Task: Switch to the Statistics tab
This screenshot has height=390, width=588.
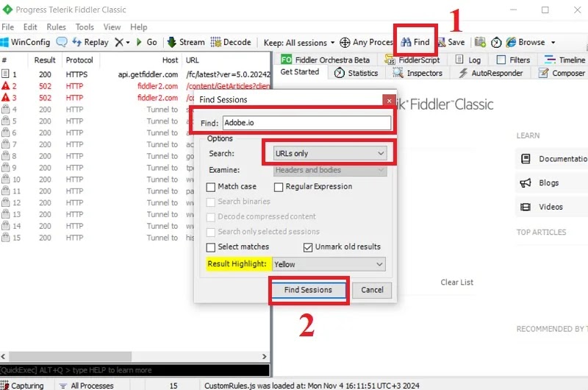Action: (x=356, y=73)
